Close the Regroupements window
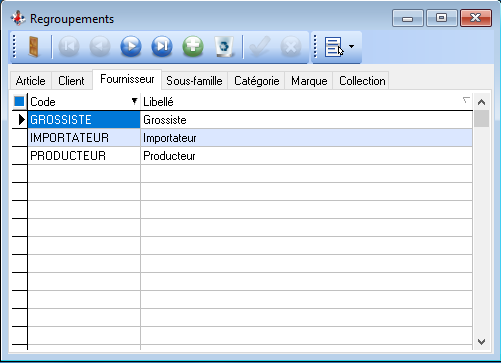This screenshot has height=363, width=501. pos(476,18)
